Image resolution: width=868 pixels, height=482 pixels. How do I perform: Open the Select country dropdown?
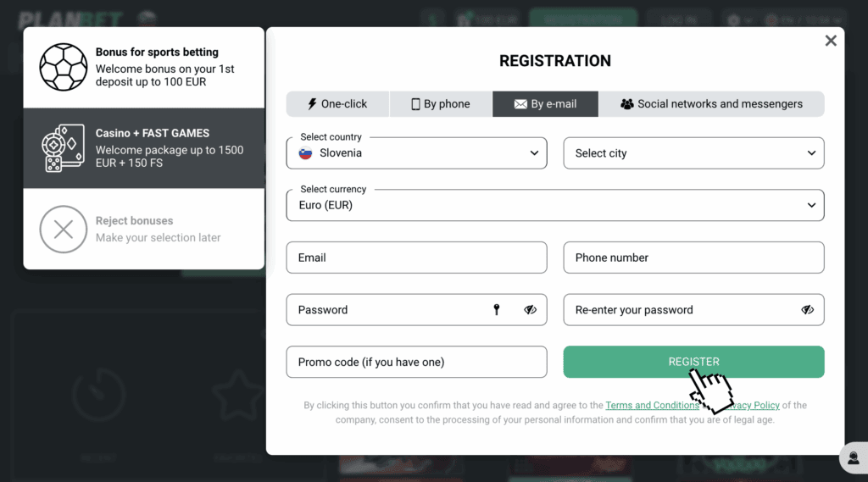point(416,153)
